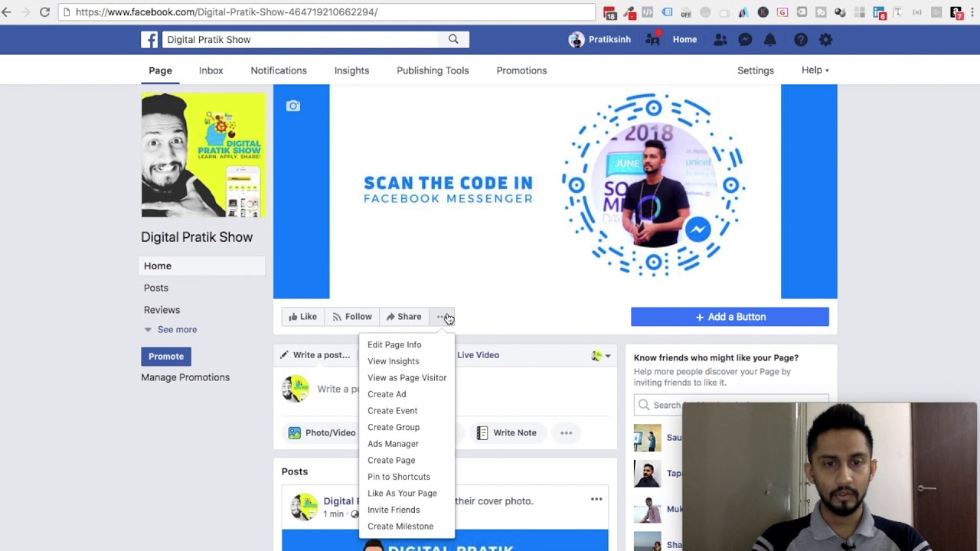Open posting identity dropdown in composer
Screen dimensions: 980x551
[602, 355]
